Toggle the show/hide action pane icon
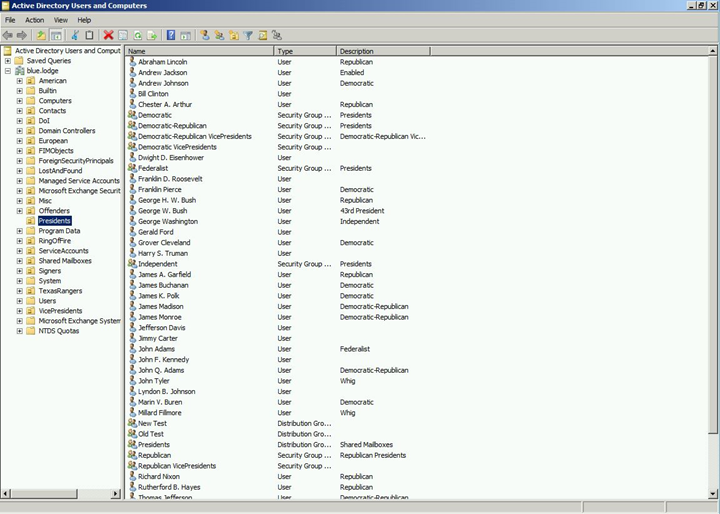Image resolution: width=720 pixels, height=514 pixels. (185, 35)
